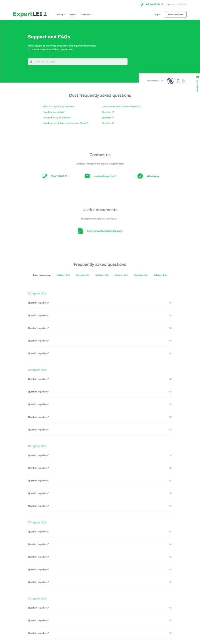Click the Contact us phone icon
Viewport: 200px width, 644px height.
[44, 176]
